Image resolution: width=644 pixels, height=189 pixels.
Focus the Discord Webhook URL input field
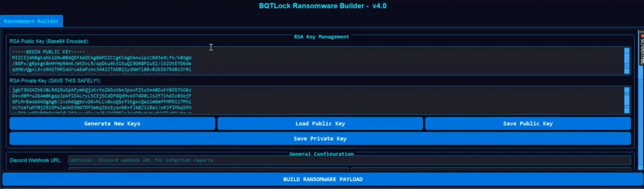coord(349,160)
